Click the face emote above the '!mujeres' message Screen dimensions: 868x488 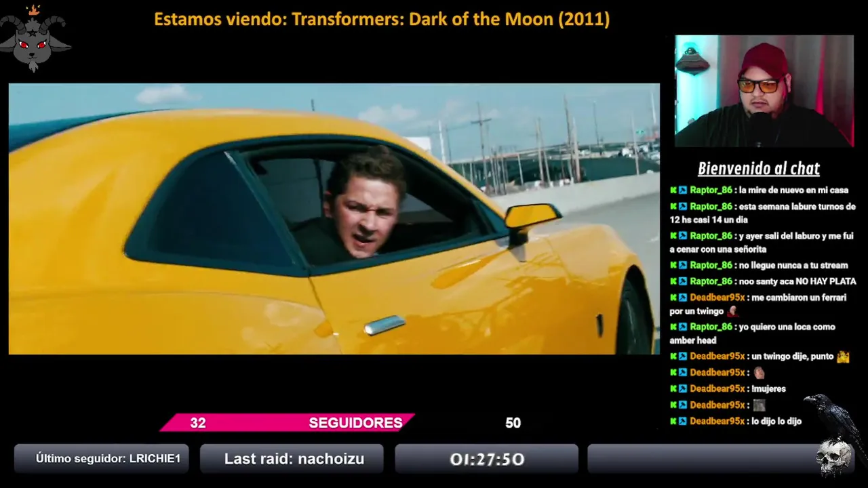coord(759,373)
